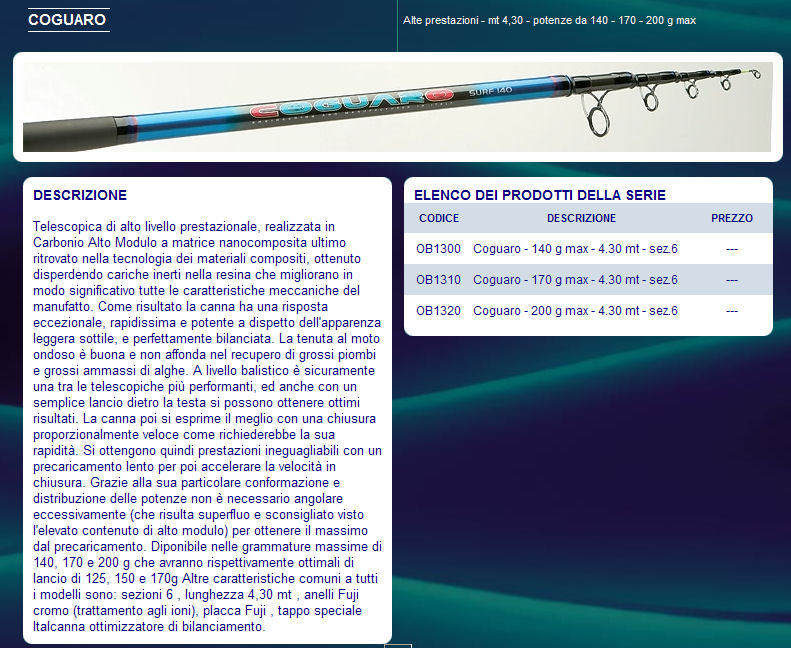This screenshot has width=791, height=648.
Task: Click the Coguaro 170 g max description cell
Action: 575,279
